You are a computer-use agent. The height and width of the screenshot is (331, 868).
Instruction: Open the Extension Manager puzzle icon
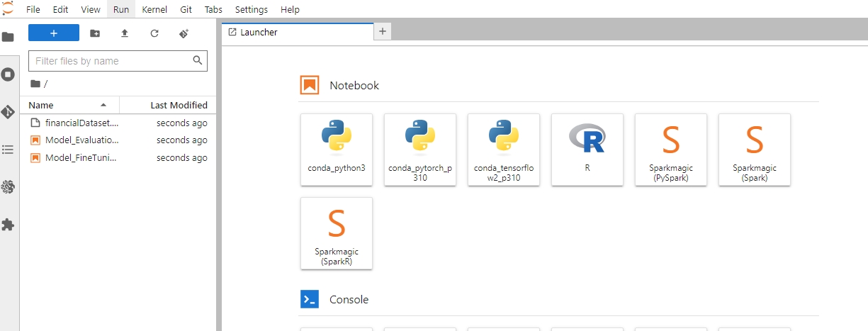(9, 225)
